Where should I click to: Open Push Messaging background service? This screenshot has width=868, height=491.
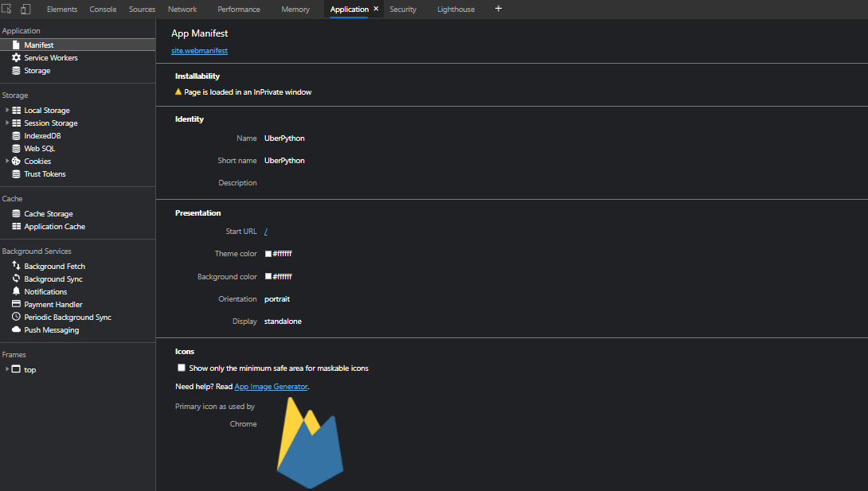(x=52, y=329)
